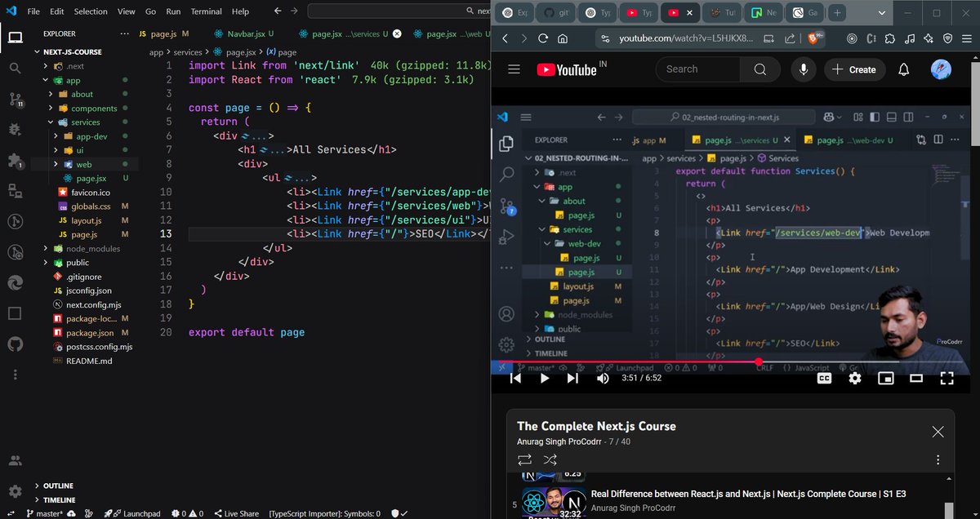Reload the page in the browser
The width and height of the screenshot is (980, 519).
[x=544, y=38]
